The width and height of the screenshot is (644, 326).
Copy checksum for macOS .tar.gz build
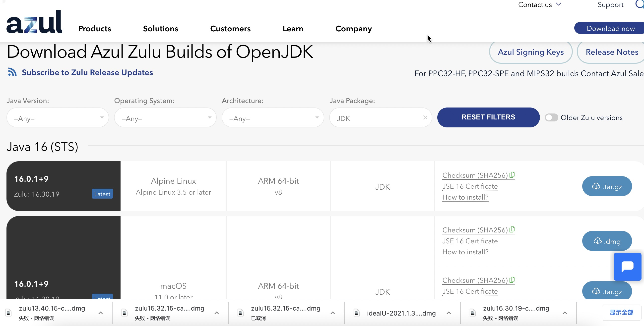[512, 280]
